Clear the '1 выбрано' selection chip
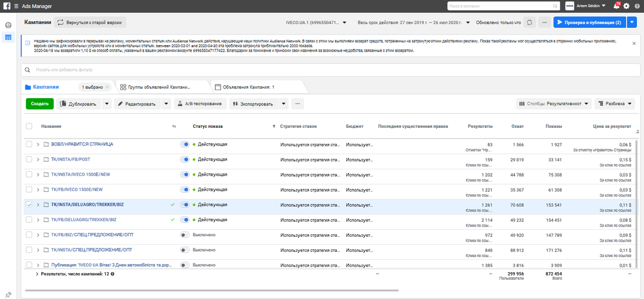 (107, 86)
